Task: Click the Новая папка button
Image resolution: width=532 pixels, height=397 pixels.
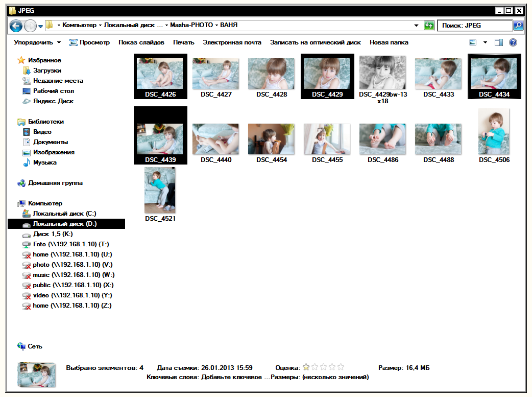Action: tap(389, 43)
